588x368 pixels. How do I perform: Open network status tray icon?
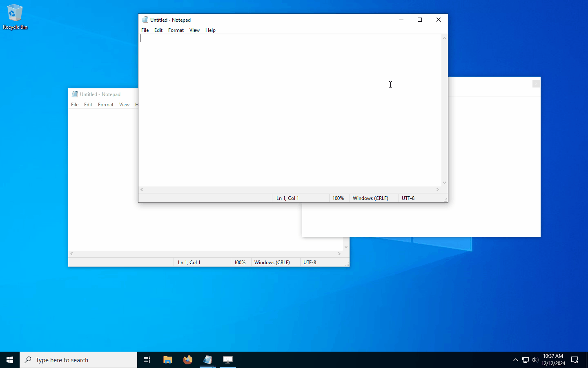click(x=526, y=360)
